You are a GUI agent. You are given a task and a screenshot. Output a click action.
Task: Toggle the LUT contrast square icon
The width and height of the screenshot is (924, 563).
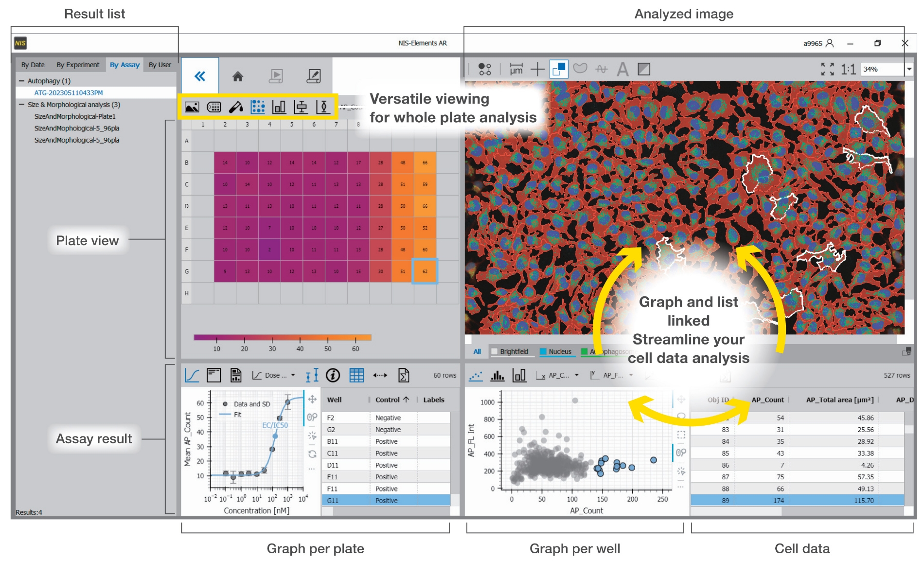click(644, 69)
